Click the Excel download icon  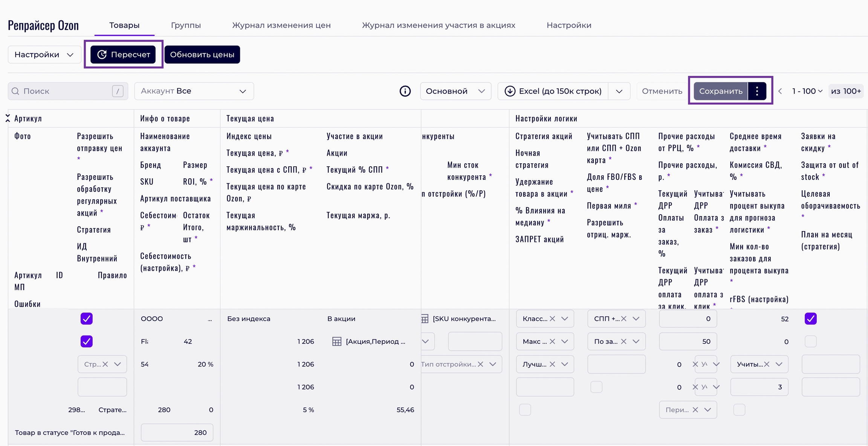click(x=510, y=91)
